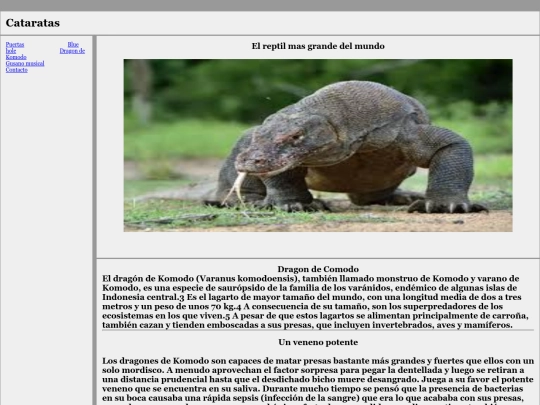Click the 'Cataratas' page heading

(33, 23)
